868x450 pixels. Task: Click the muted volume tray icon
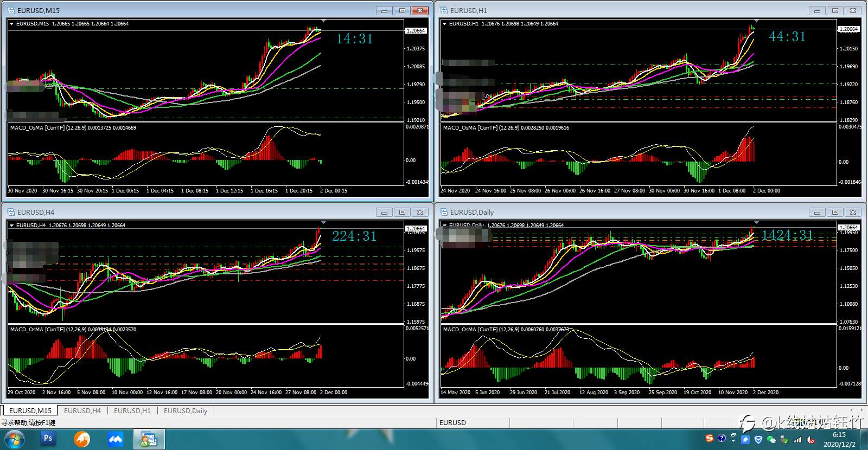pyautogui.click(x=810, y=440)
